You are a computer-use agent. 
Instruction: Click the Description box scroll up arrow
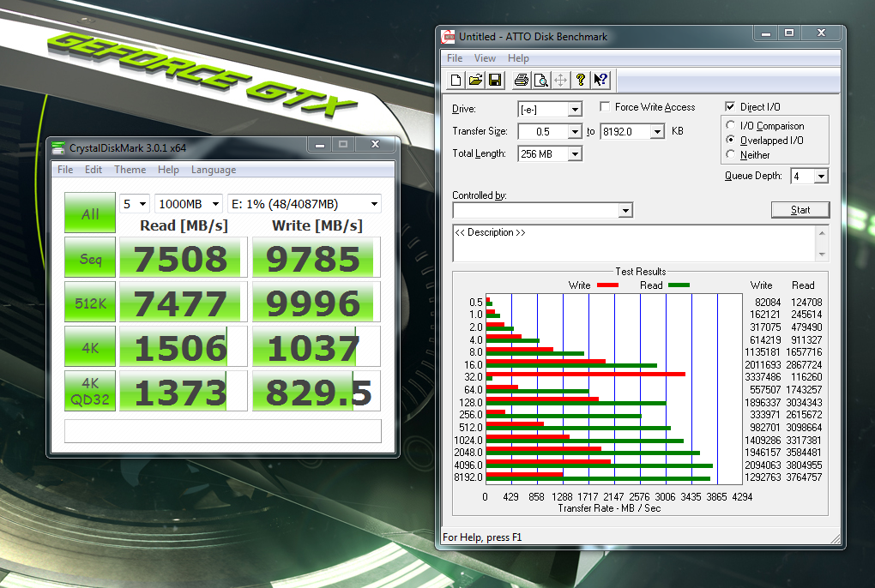tap(822, 232)
